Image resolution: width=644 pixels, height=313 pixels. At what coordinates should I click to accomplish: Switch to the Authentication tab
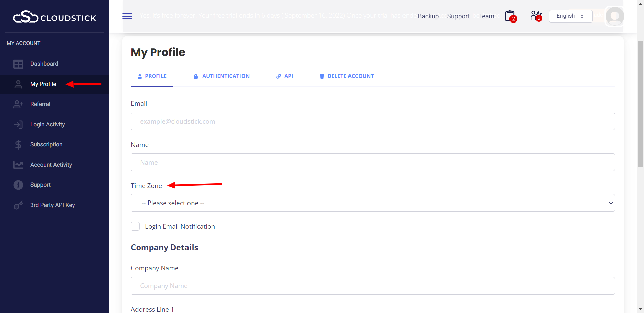[221, 76]
